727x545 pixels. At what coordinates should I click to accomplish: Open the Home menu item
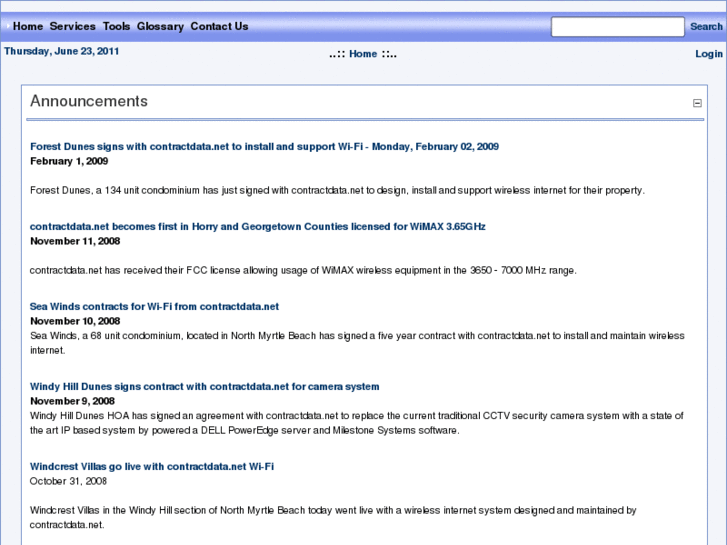click(28, 26)
